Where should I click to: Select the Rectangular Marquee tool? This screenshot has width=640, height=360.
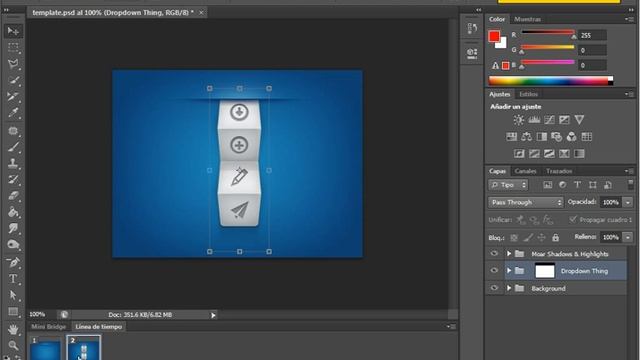pyautogui.click(x=13, y=48)
